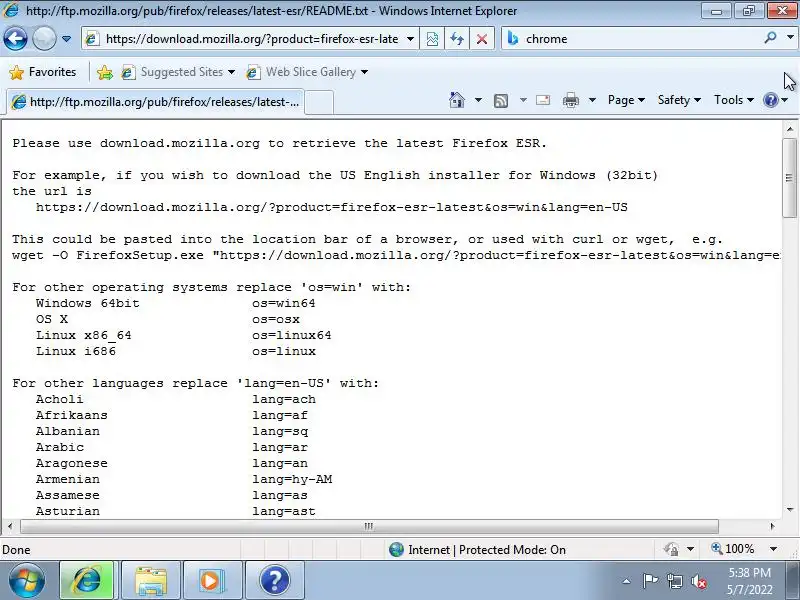
Task: Expand the zoom level dropdown arrow
Action: point(773,549)
